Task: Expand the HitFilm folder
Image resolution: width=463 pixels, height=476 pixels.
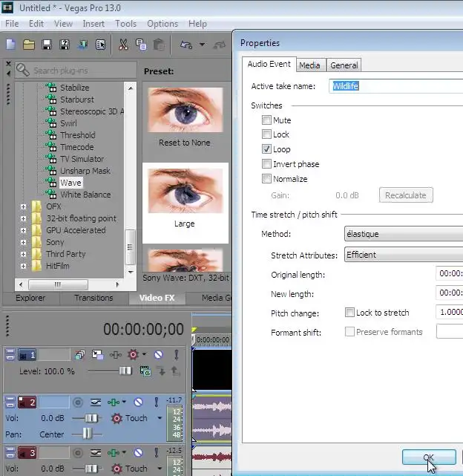Action: coord(23,266)
